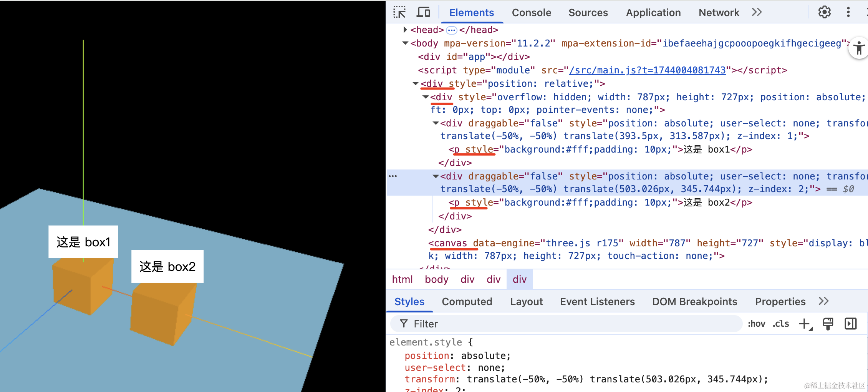Select the highlighted last div breadcrumb
The width and height of the screenshot is (868, 392).
(520, 279)
